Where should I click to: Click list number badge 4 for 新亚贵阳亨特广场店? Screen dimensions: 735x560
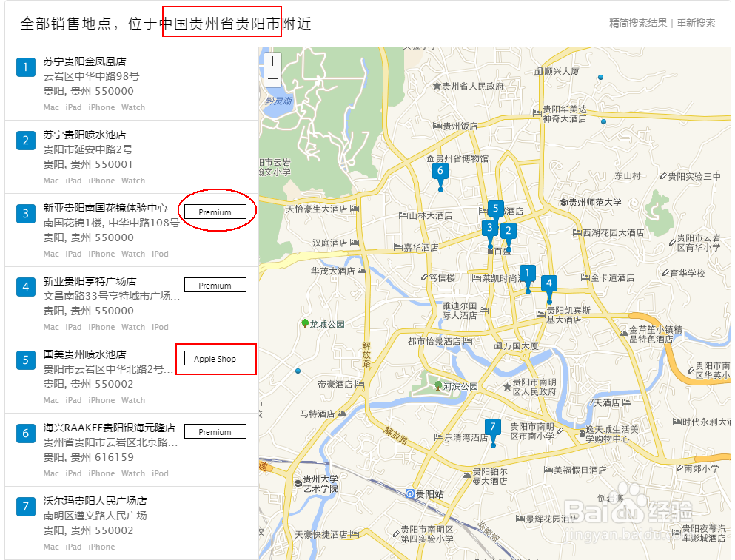pos(26,287)
